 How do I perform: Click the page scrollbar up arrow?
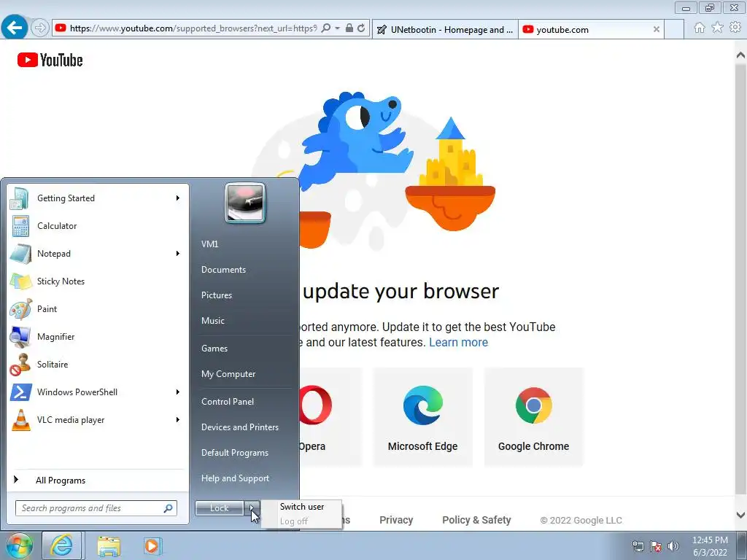click(740, 54)
